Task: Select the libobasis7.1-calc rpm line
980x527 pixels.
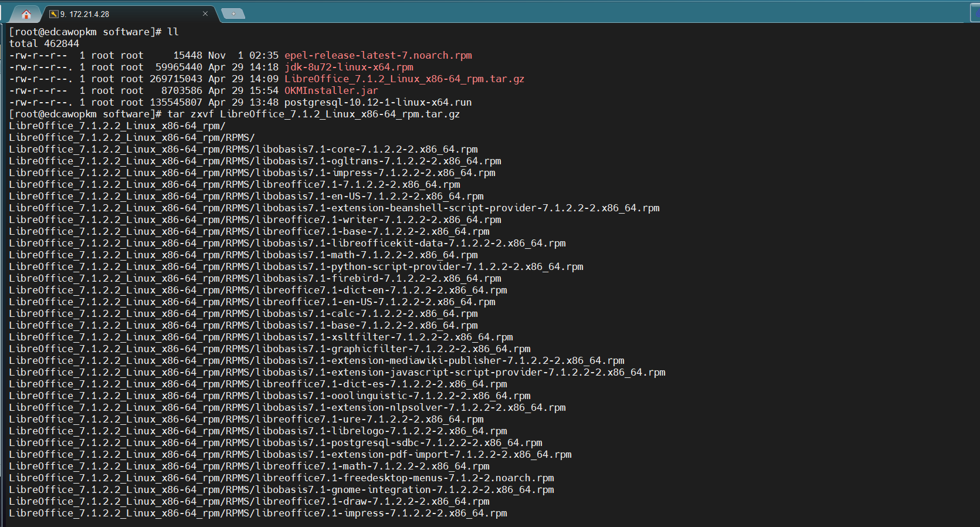Action: pyautogui.click(x=243, y=313)
